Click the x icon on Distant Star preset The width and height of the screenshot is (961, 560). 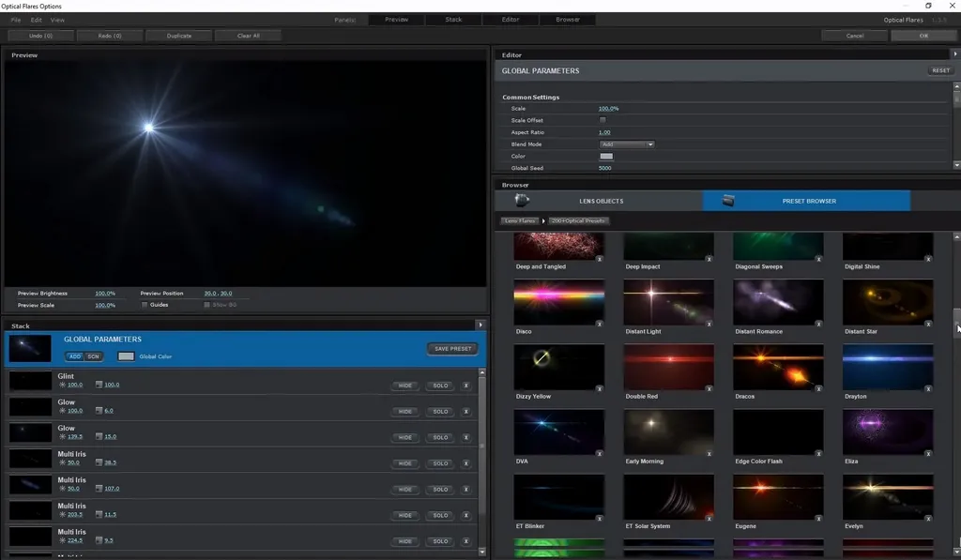tap(928, 324)
